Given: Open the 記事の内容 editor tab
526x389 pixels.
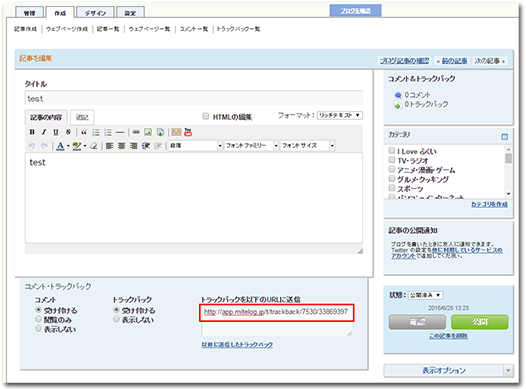Looking at the screenshot, I should click(46, 117).
